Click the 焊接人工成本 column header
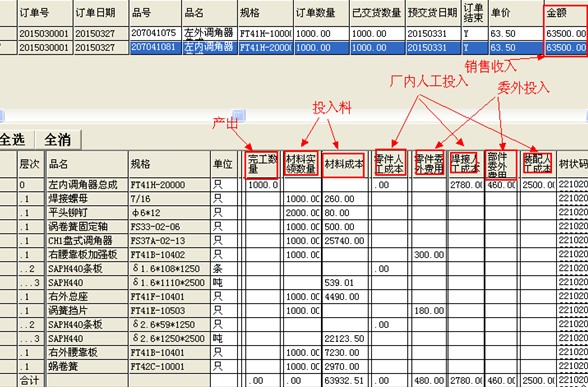Screen dimensions: 588x387 pos(465,164)
